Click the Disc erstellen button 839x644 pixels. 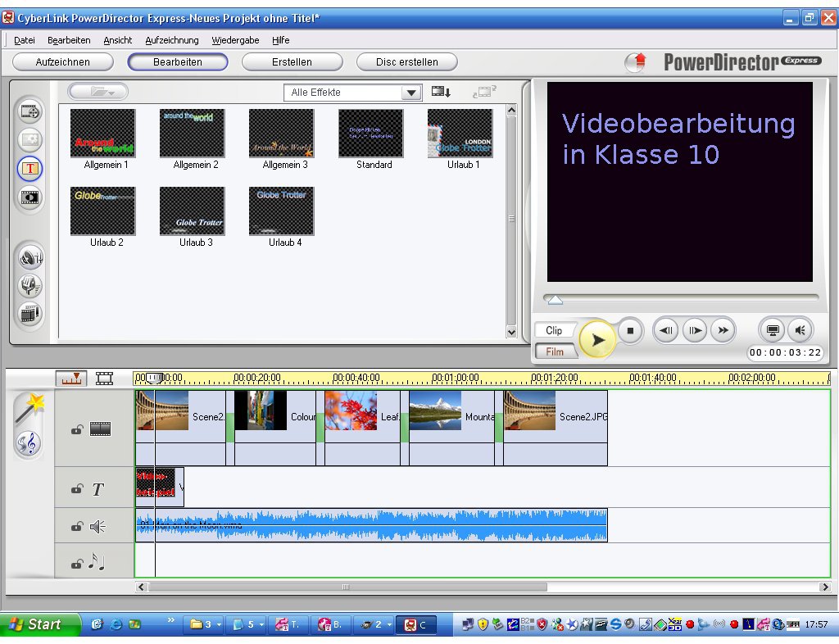407,61
